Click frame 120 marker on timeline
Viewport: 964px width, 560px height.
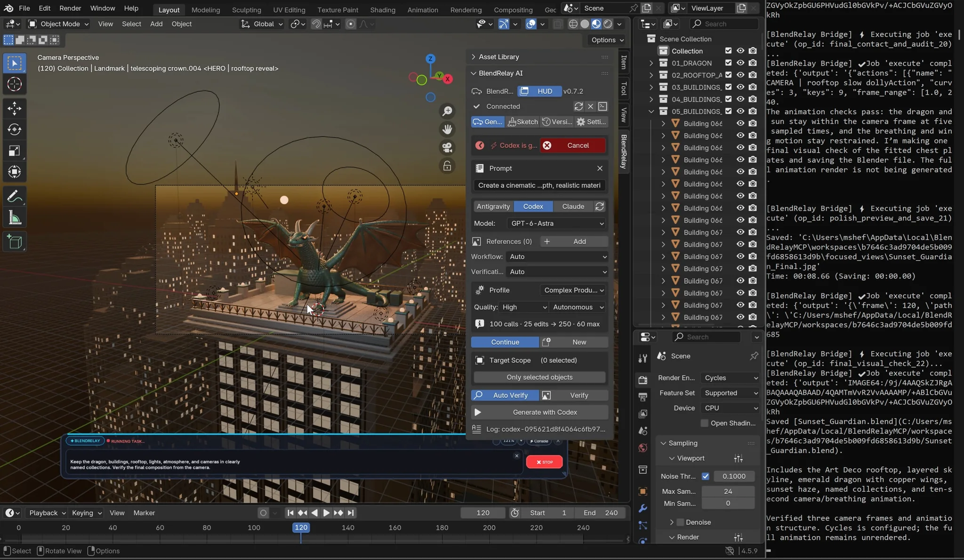point(301,528)
